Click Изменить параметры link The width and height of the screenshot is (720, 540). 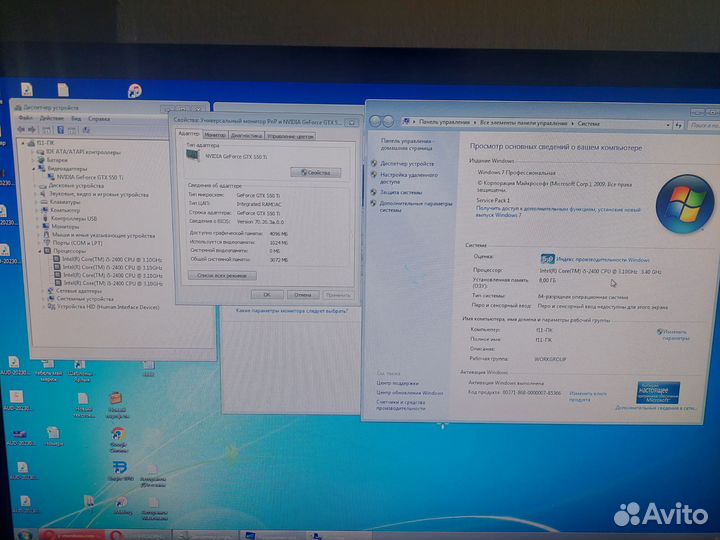(x=675, y=335)
